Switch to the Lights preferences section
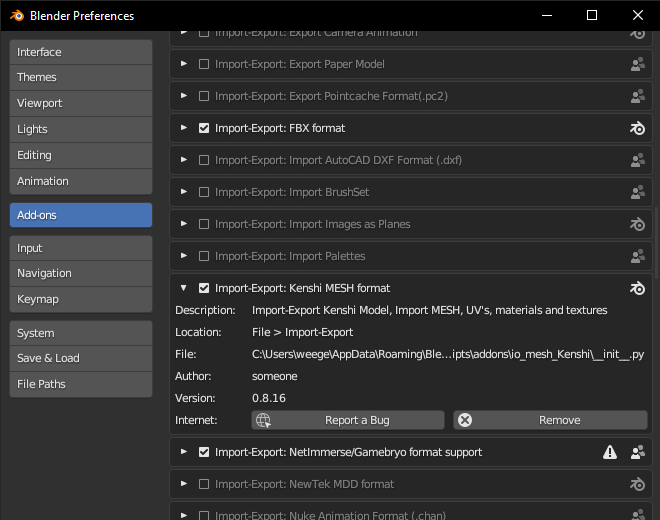The height and width of the screenshot is (520, 660). coord(81,130)
